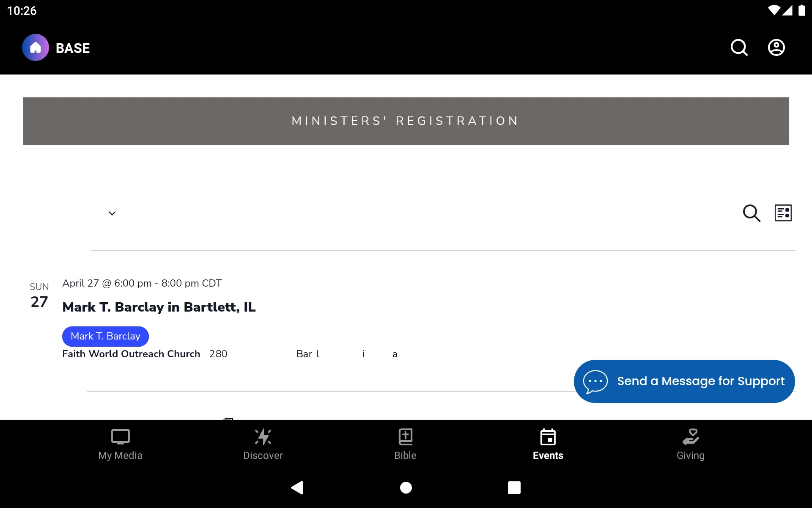This screenshot has width=812, height=508.
Task: Click the BASE title text
Action: click(x=73, y=48)
